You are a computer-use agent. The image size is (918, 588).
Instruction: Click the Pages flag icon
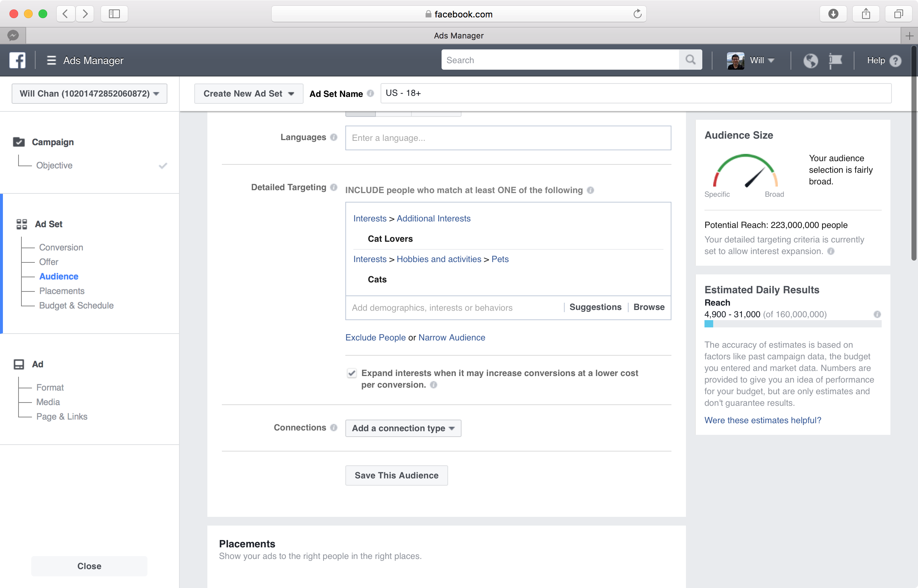(836, 60)
